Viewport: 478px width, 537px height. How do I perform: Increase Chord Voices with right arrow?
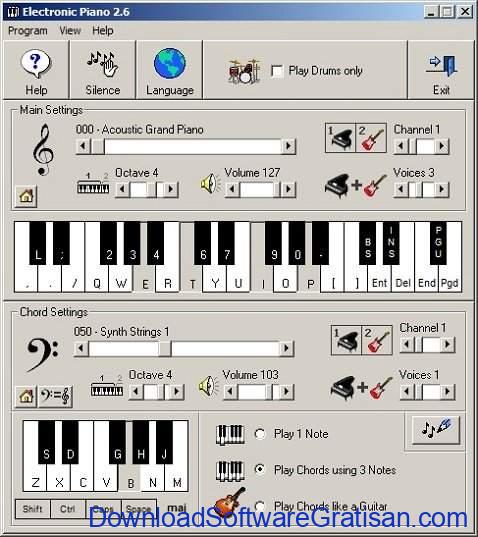(448, 391)
